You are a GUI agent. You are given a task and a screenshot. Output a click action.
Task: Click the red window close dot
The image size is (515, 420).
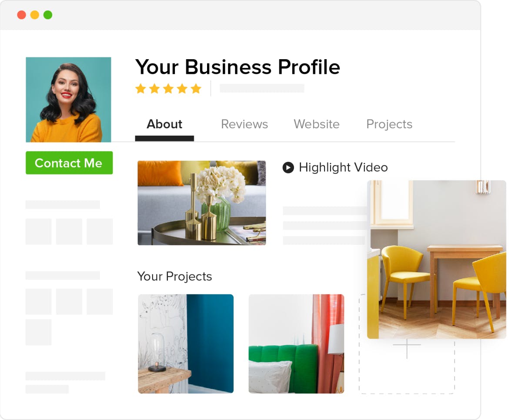[x=22, y=15]
